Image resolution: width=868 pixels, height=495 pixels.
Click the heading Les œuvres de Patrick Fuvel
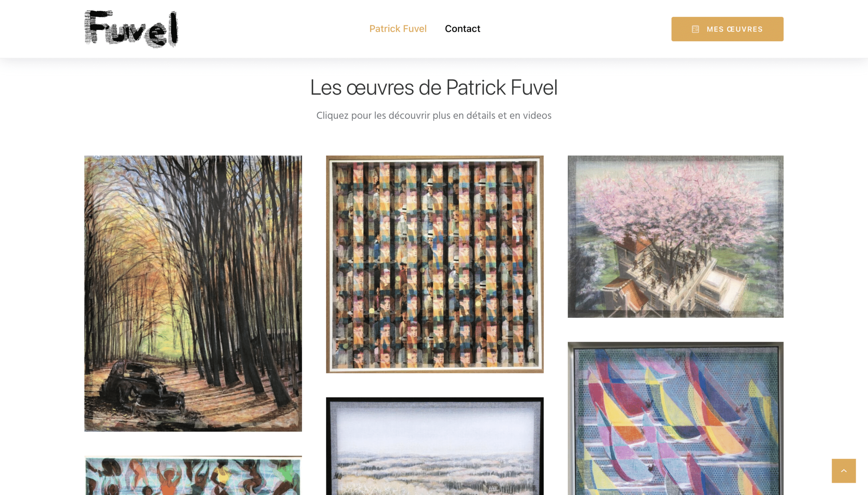click(434, 87)
